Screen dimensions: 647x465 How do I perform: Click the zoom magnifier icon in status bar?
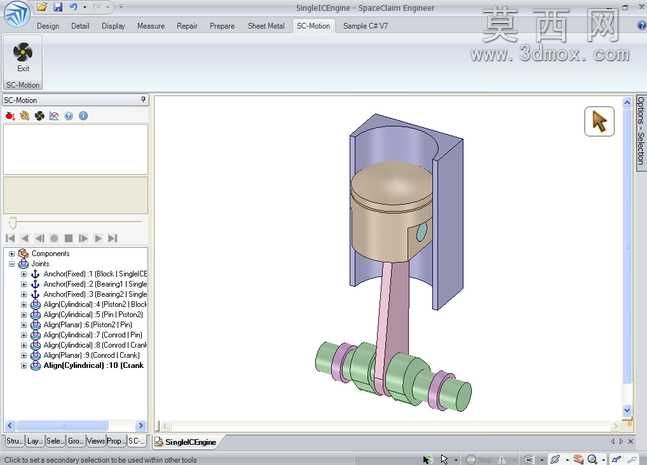click(593, 459)
